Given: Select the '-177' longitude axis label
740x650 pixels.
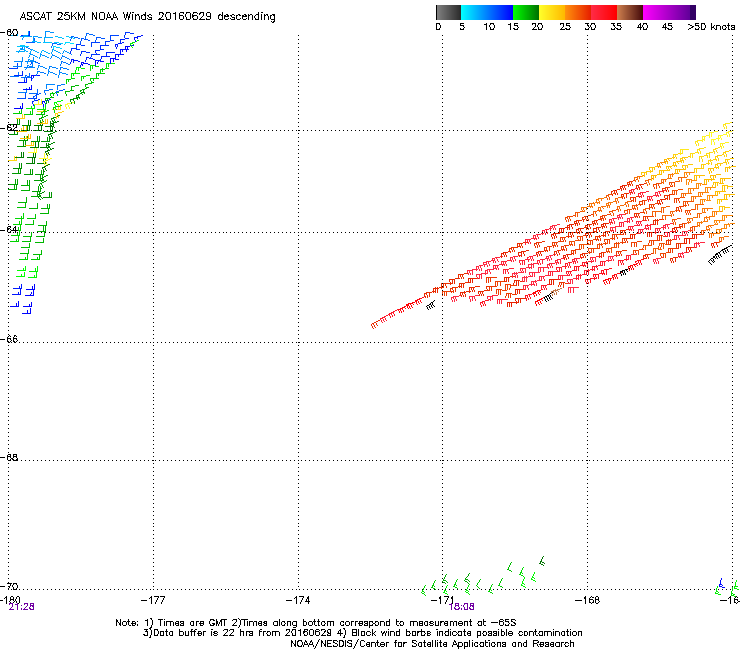Looking at the screenshot, I should [x=153, y=600].
